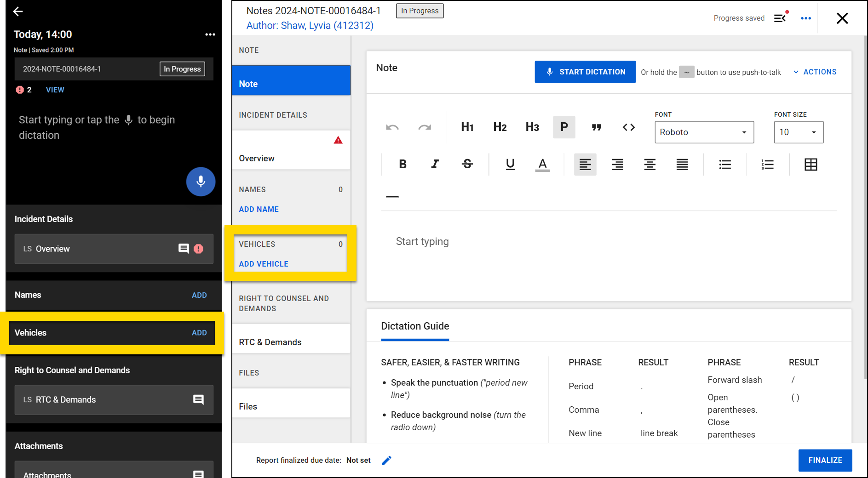Insert a code block
868x478 pixels.
[x=628, y=127]
